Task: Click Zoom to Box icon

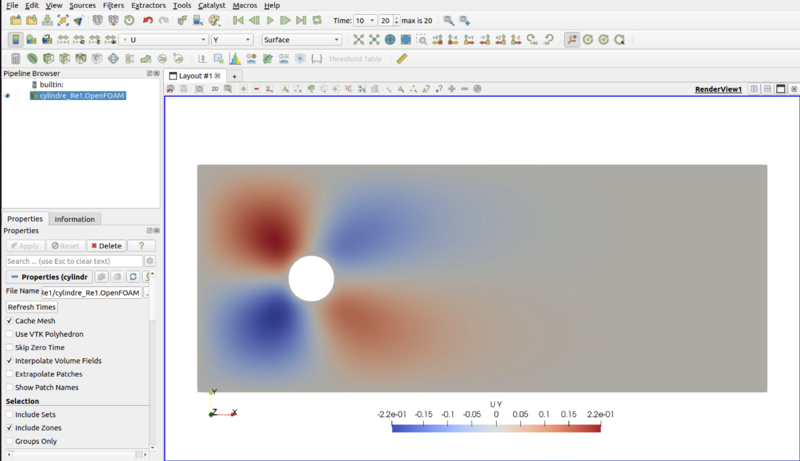Action: point(421,39)
